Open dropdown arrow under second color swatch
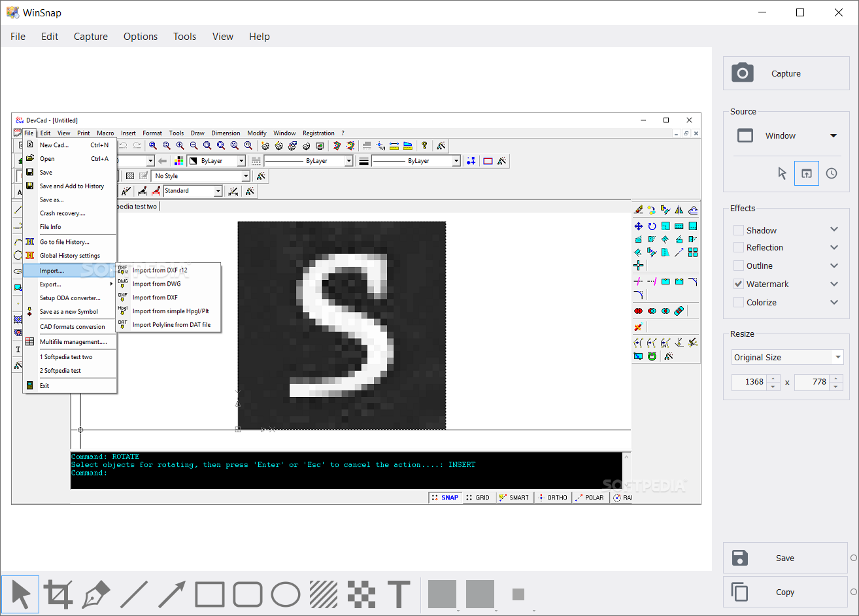This screenshot has width=859, height=616. tap(496, 611)
